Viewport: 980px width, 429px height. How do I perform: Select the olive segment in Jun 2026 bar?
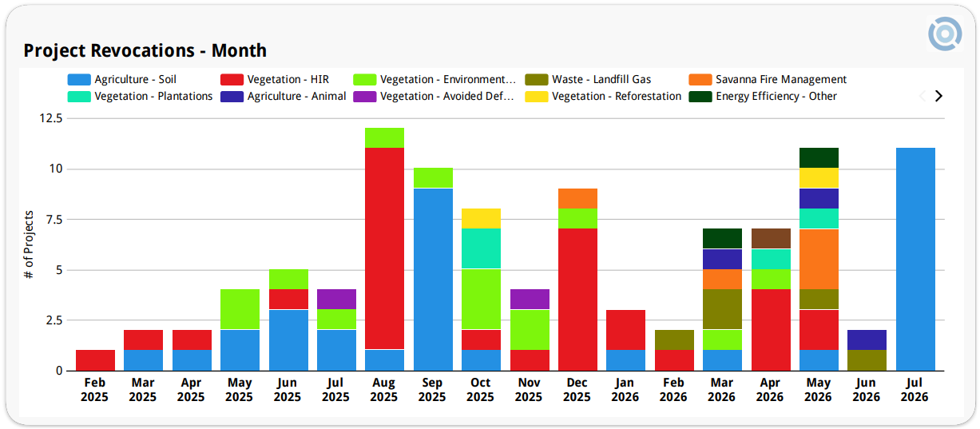click(867, 360)
